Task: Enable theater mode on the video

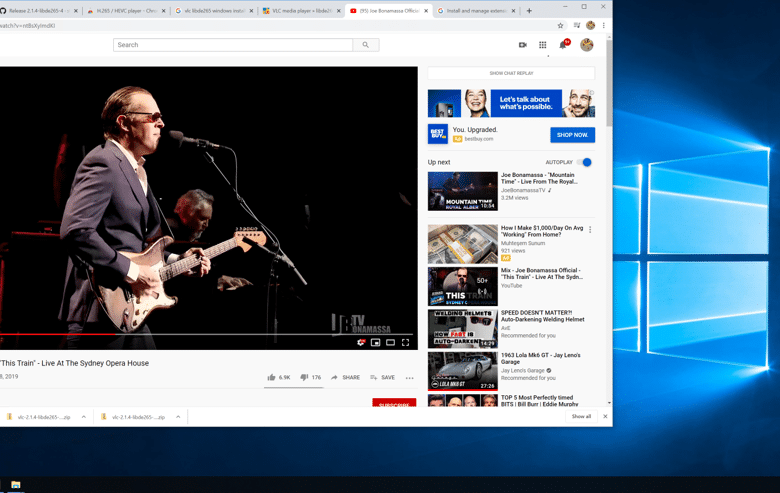Action: 390,342
